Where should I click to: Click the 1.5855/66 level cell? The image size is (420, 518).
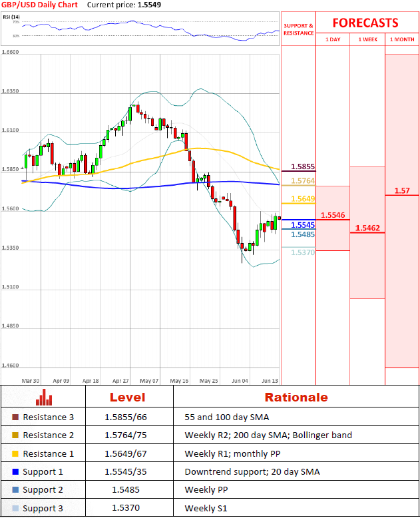pyautogui.click(x=126, y=417)
